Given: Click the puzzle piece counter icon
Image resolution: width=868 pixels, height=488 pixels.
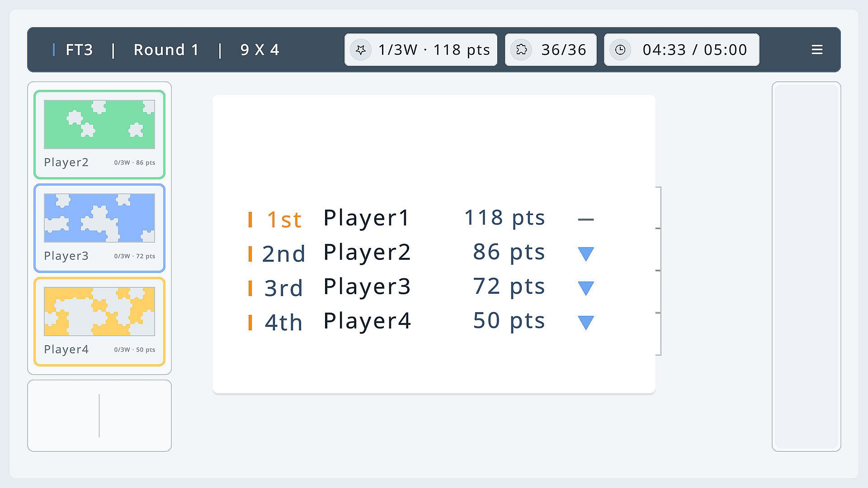Looking at the screenshot, I should [x=522, y=50].
